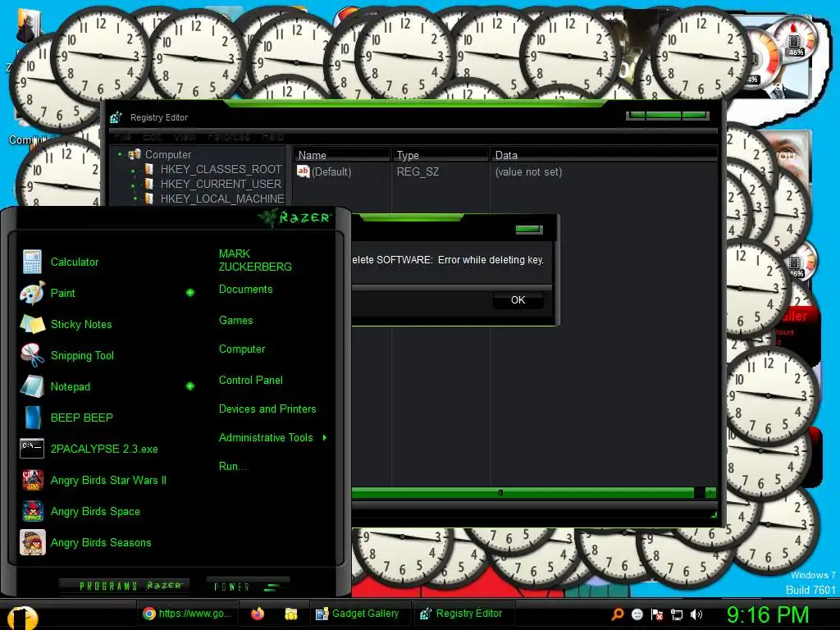This screenshot has width=840, height=630.
Task: Open the network tray icon
Action: [677, 614]
